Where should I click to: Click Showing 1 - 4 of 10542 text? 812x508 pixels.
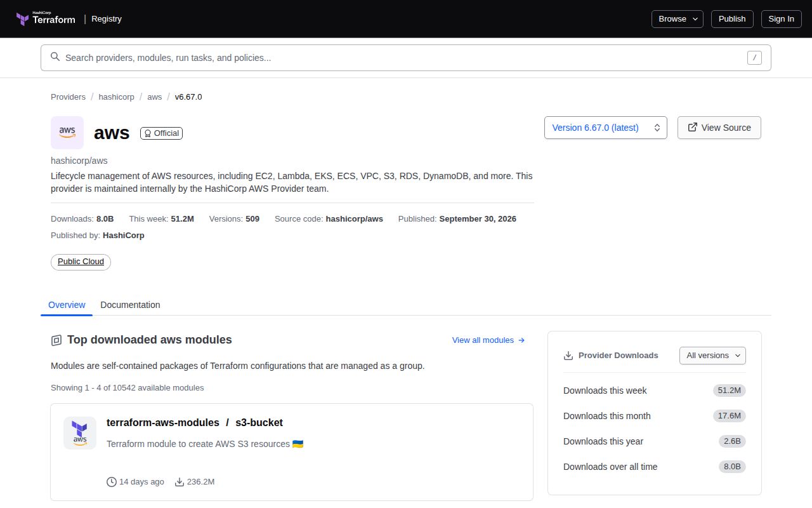(128, 388)
